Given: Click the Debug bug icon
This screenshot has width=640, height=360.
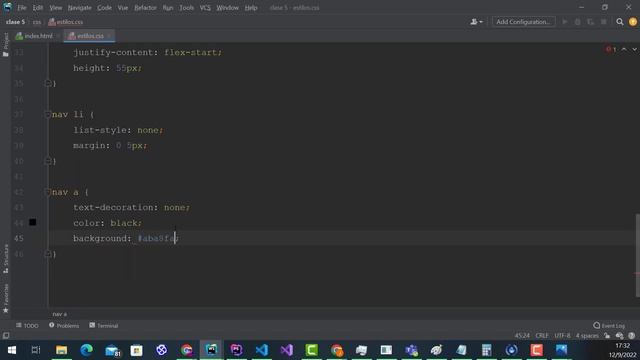Looking at the screenshot, I should click(x=578, y=22).
